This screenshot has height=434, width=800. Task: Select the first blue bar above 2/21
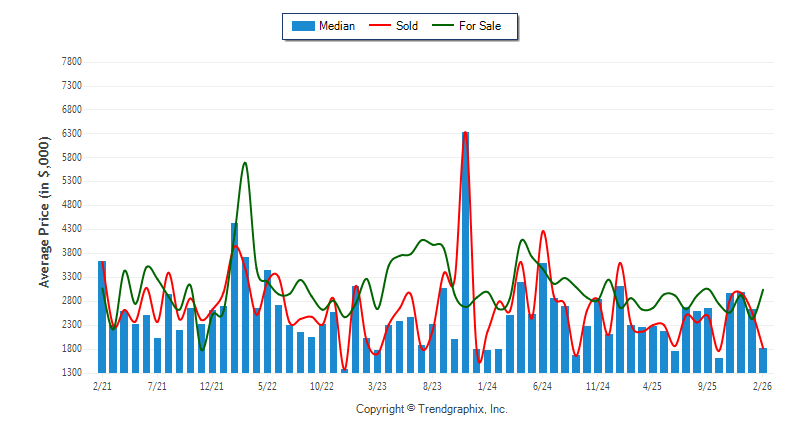pos(102,315)
